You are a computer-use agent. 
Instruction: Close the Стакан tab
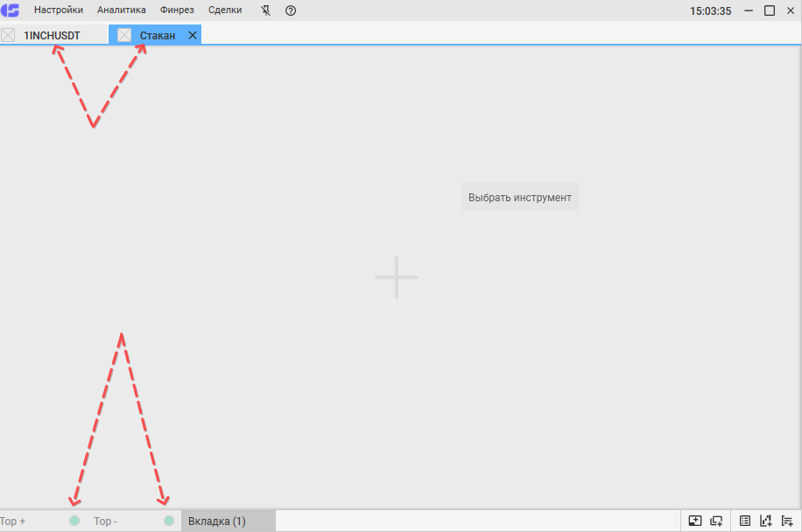click(x=193, y=35)
